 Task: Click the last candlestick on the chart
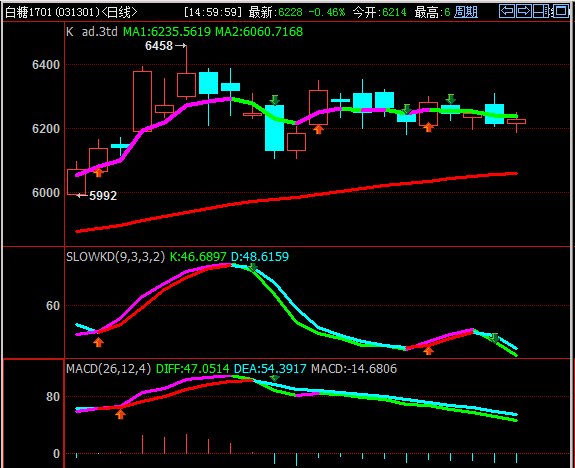(516, 122)
